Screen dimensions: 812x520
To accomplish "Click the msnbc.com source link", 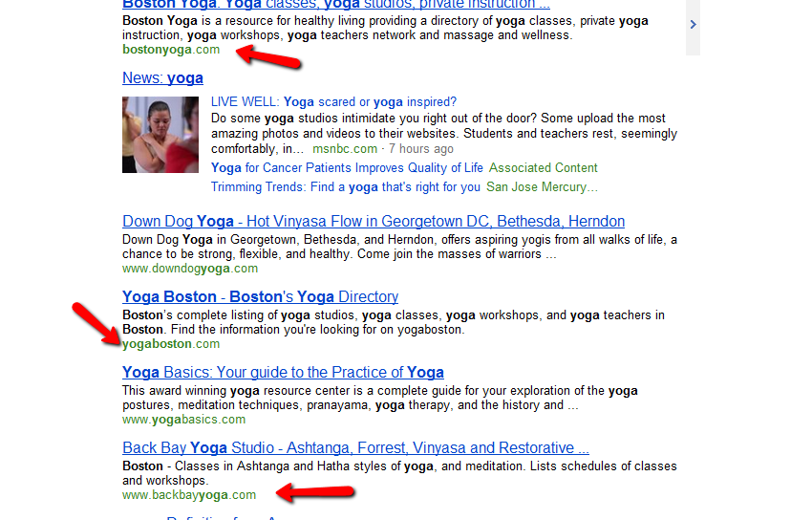I will pos(345,149).
